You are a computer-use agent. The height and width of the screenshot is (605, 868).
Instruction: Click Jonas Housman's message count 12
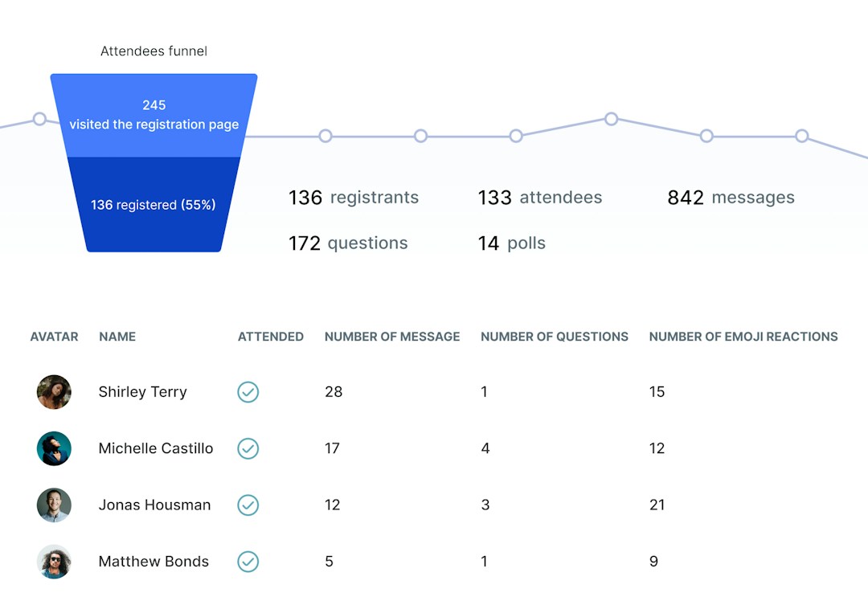pos(332,505)
